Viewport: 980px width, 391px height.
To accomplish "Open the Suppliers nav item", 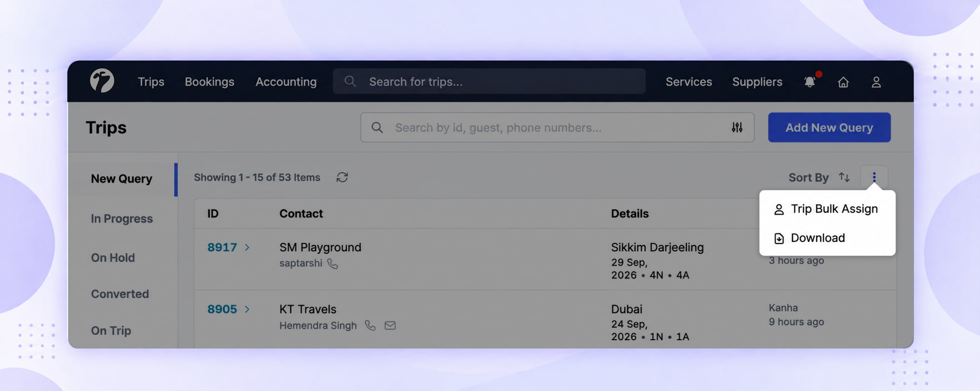I will click(x=757, y=81).
